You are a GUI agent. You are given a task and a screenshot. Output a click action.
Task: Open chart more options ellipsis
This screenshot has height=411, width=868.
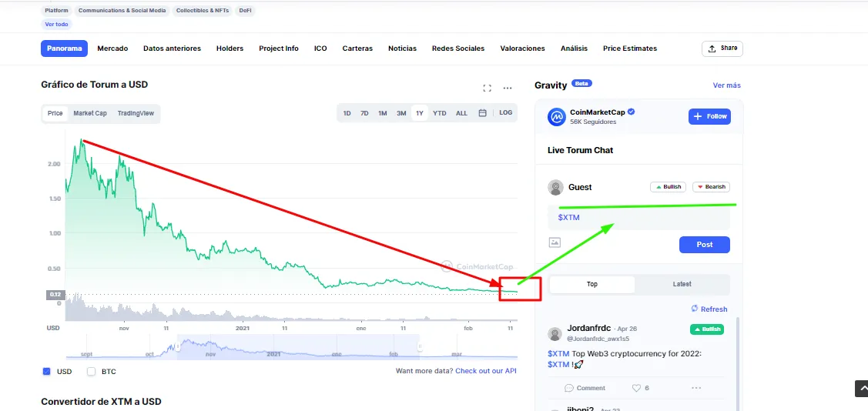pos(508,88)
